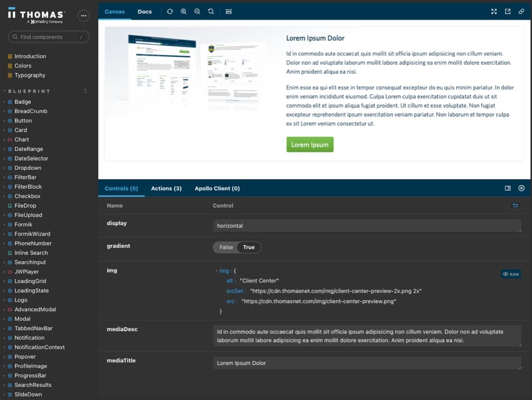The height and width of the screenshot is (400, 532).
Task: Click the mediaTitle text field
Action: [x=367, y=363]
